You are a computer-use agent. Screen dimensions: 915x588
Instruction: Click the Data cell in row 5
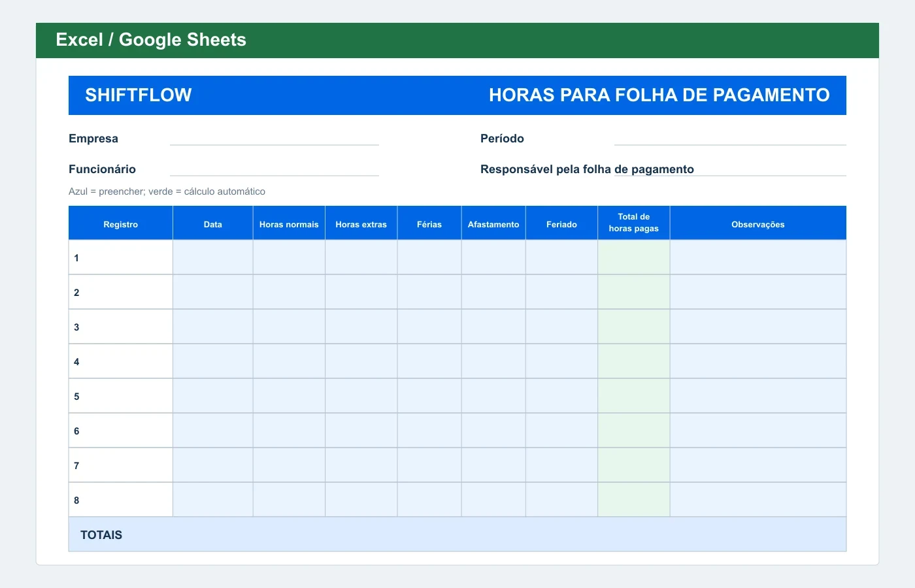click(213, 396)
